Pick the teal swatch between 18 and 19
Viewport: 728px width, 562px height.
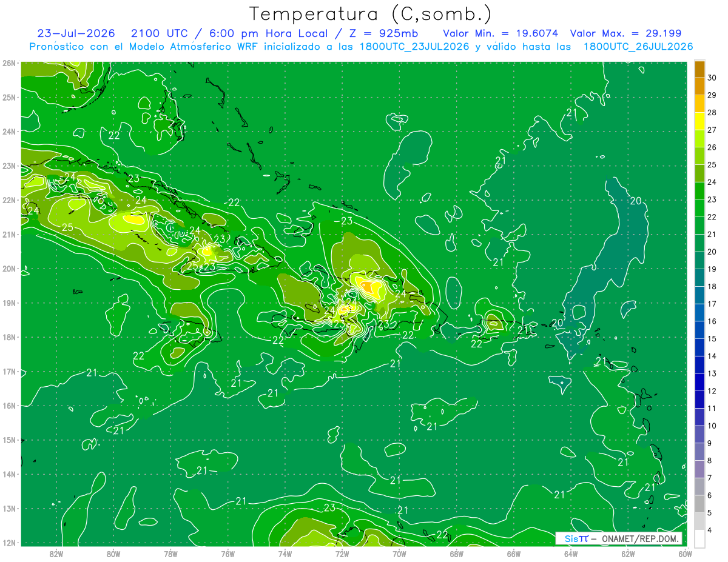click(x=699, y=277)
